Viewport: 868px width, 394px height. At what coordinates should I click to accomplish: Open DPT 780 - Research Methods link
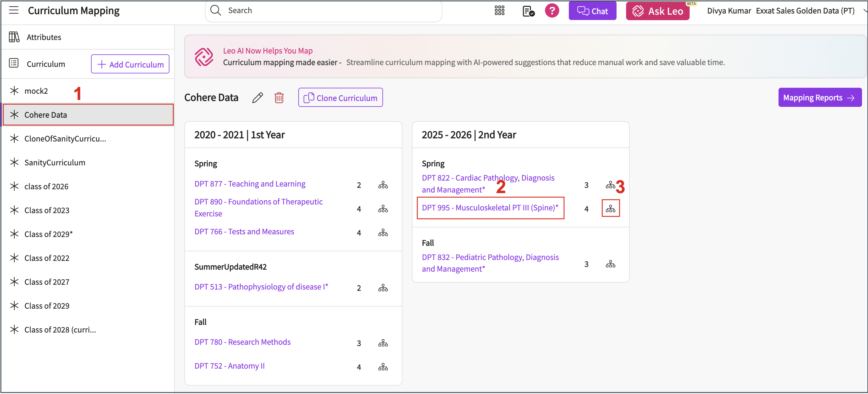click(x=242, y=342)
